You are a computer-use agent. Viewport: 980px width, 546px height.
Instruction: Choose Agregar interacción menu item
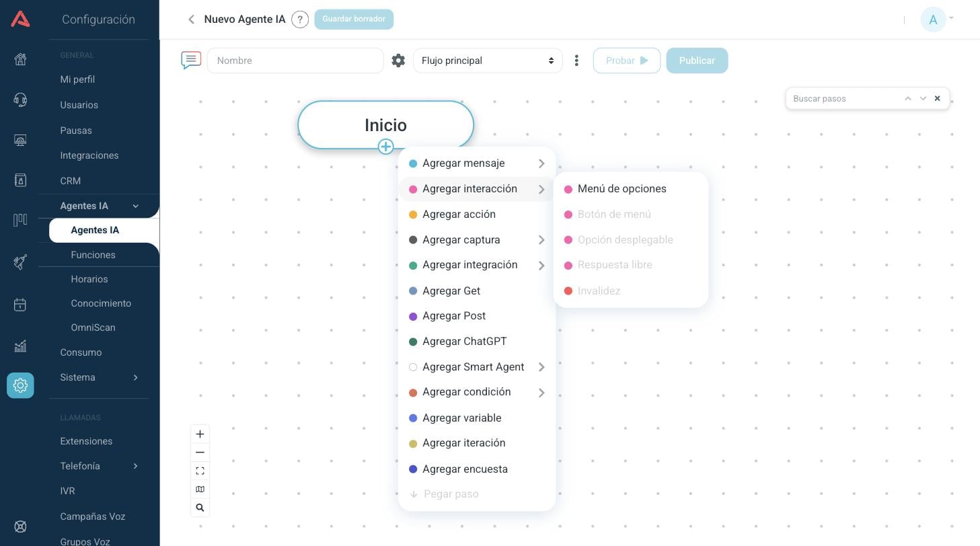(477, 189)
